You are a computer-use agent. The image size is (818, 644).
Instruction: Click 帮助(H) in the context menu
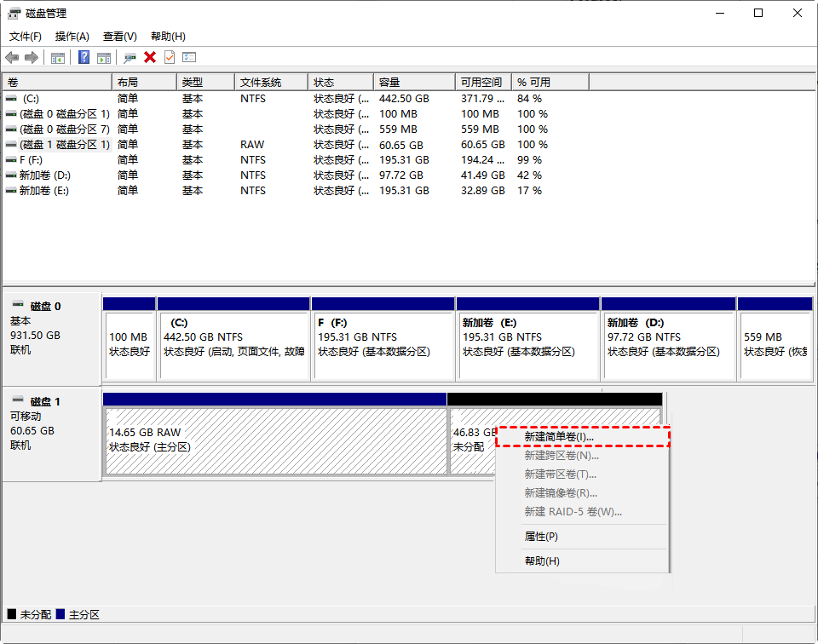(542, 561)
